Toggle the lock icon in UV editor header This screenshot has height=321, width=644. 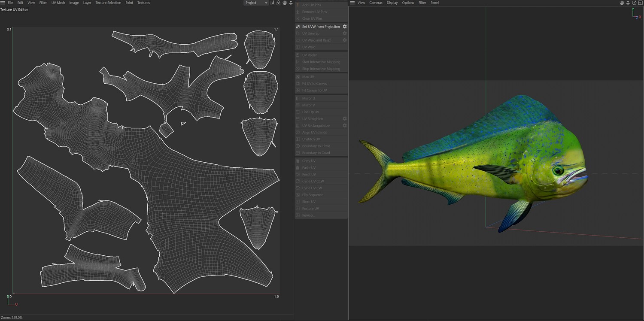click(x=278, y=3)
